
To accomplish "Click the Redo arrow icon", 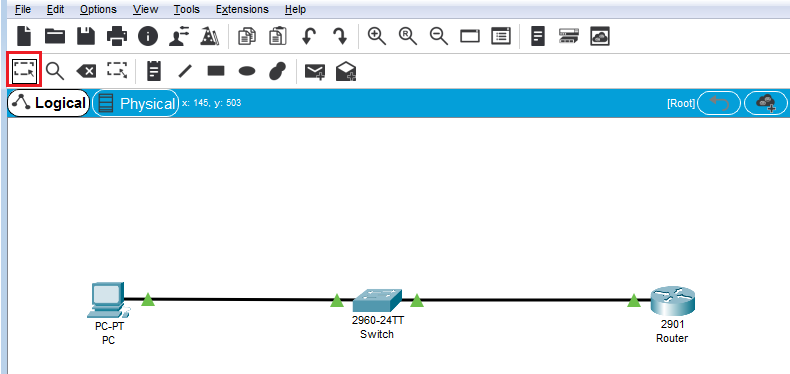I will (340, 36).
